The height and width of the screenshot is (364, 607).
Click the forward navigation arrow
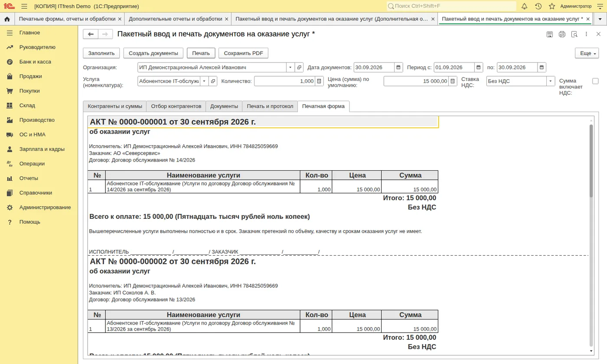coord(105,34)
